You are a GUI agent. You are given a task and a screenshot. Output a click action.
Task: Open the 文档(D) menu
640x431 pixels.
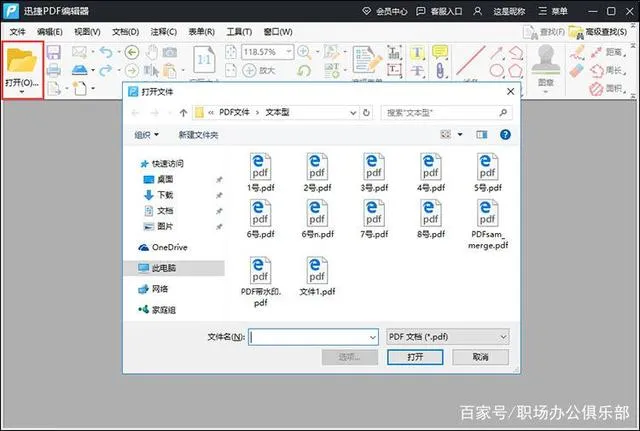click(126, 32)
